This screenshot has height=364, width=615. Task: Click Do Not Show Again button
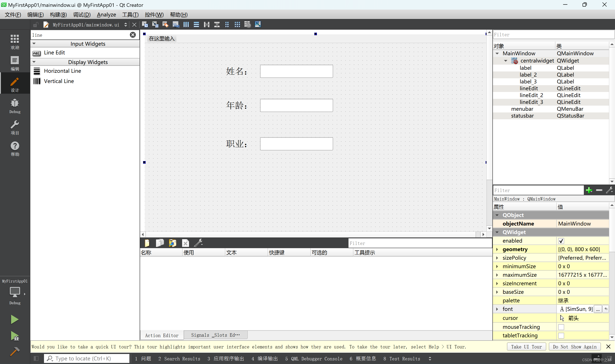[x=575, y=347]
